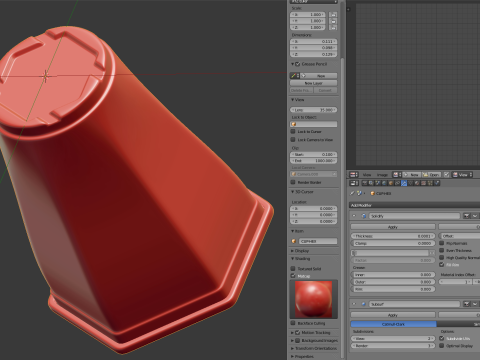
Task: Open the View menu in image editor header
Action: point(367,175)
